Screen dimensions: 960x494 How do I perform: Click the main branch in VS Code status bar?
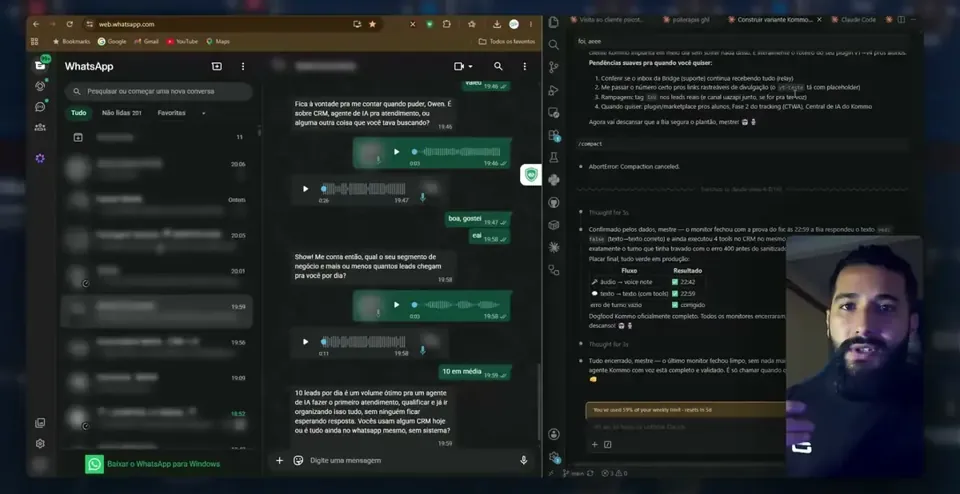[x=574, y=473]
